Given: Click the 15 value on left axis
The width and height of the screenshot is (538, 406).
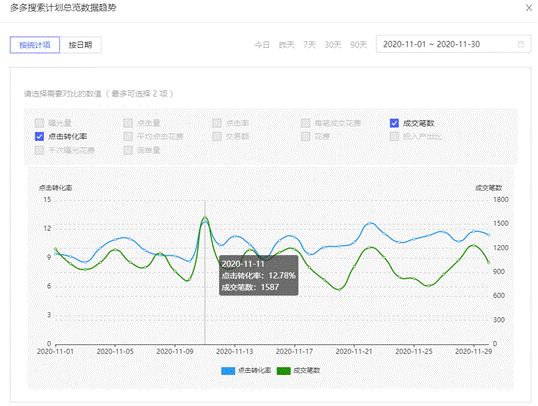Looking at the screenshot, I should click(47, 200).
